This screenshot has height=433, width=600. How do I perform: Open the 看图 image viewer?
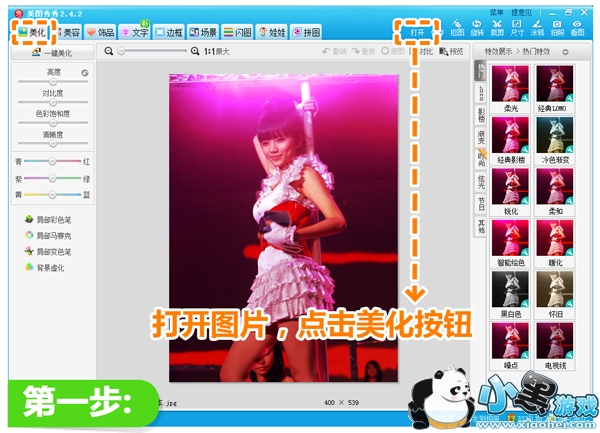(577, 28)
